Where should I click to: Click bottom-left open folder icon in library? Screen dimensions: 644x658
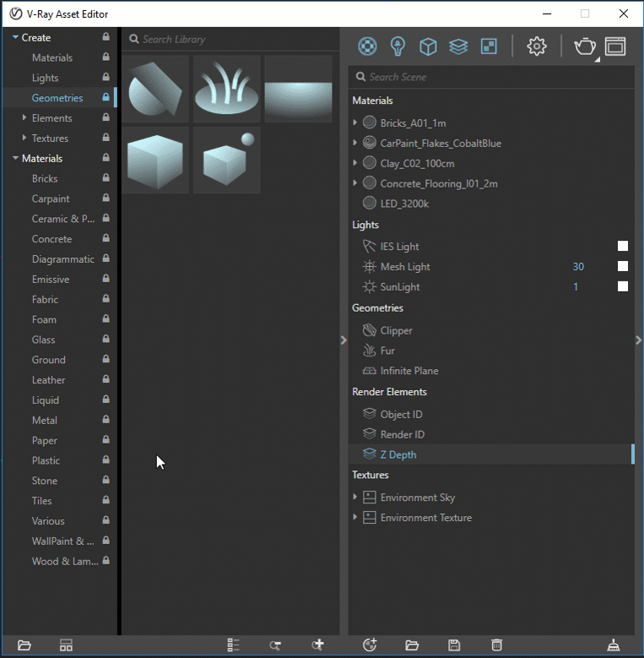pyautogui.click(x=24, y=645)
